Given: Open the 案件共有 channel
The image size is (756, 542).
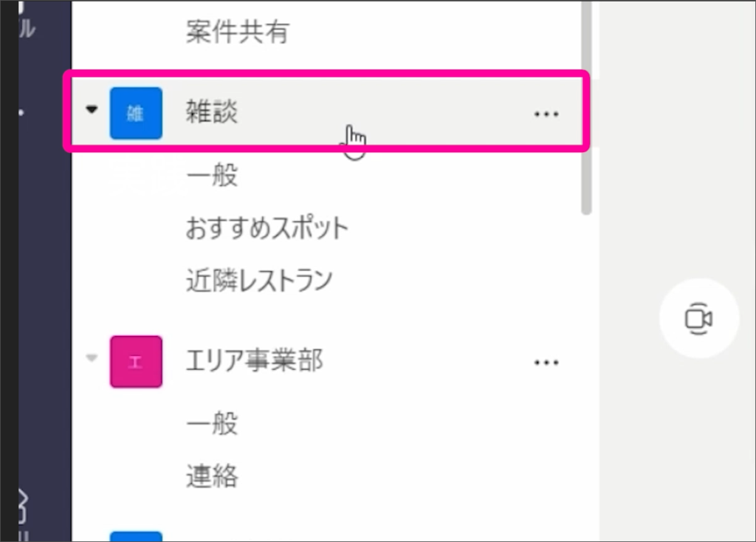Looking at the screenshot, I should tap(238, 32).
